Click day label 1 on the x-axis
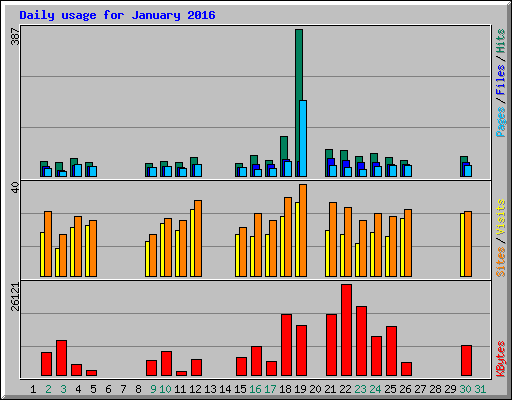Viewport: 512px width, 400px height. (33, 389)
